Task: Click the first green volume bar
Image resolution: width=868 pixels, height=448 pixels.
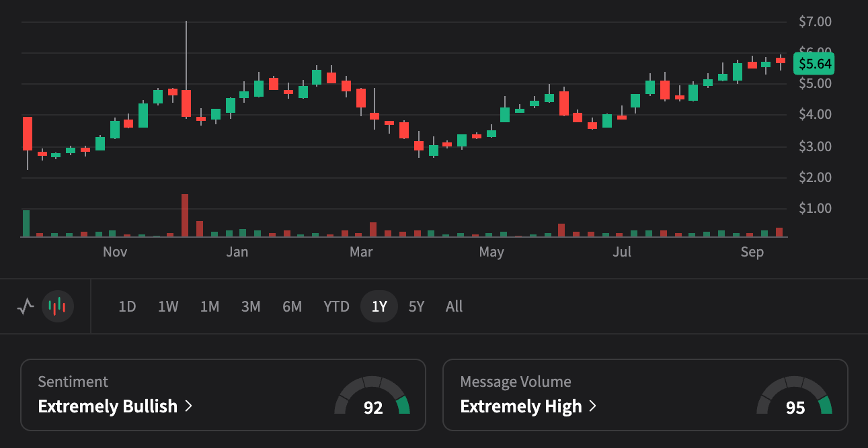Action: [x=26, y=224]
